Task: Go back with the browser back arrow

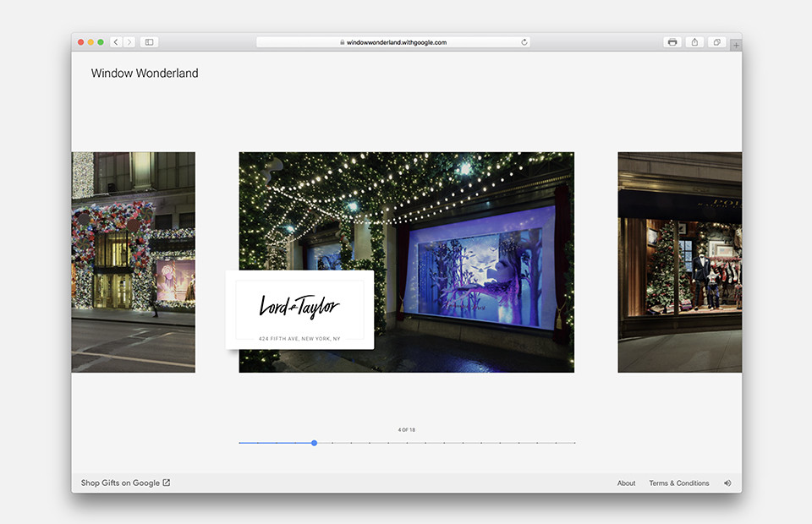Action: pyautogui.click(x=116, y=42)
